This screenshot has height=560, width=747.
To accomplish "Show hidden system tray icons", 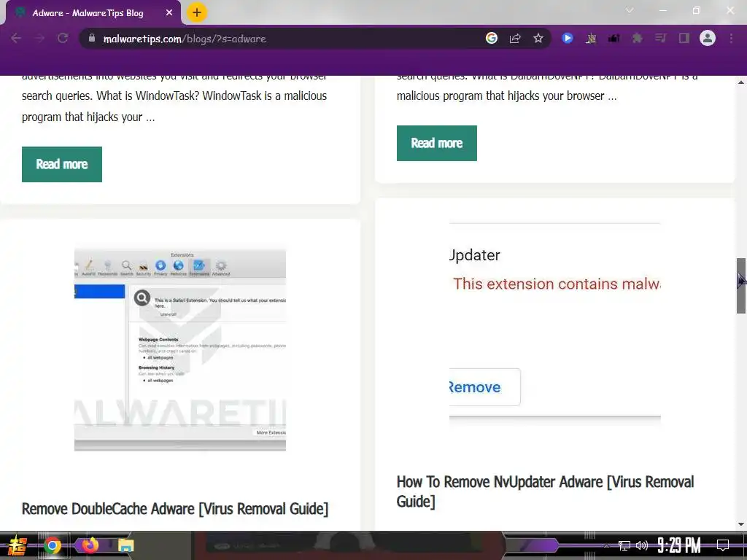I will tap(606, 545).
